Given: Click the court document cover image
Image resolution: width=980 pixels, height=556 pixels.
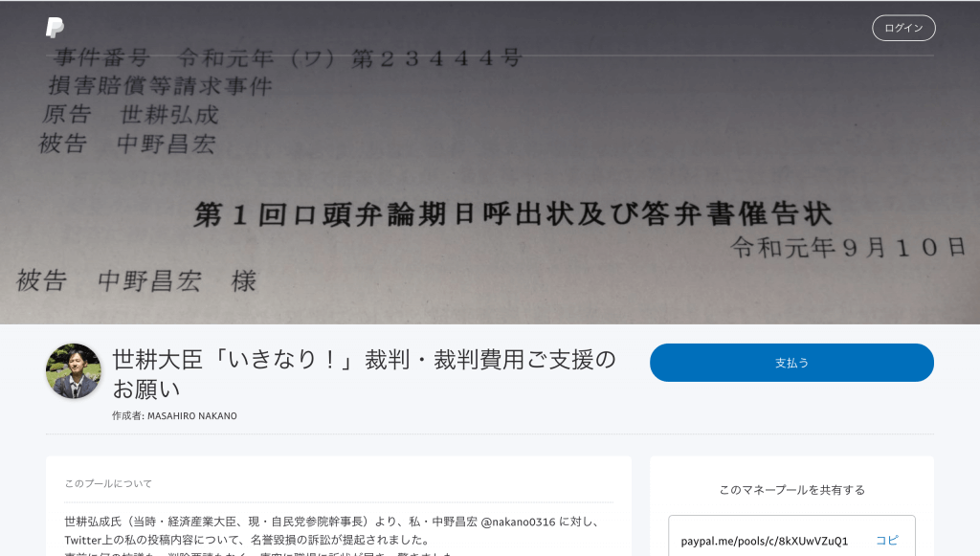Looking at the screenshot, I should tap(490, 163).
